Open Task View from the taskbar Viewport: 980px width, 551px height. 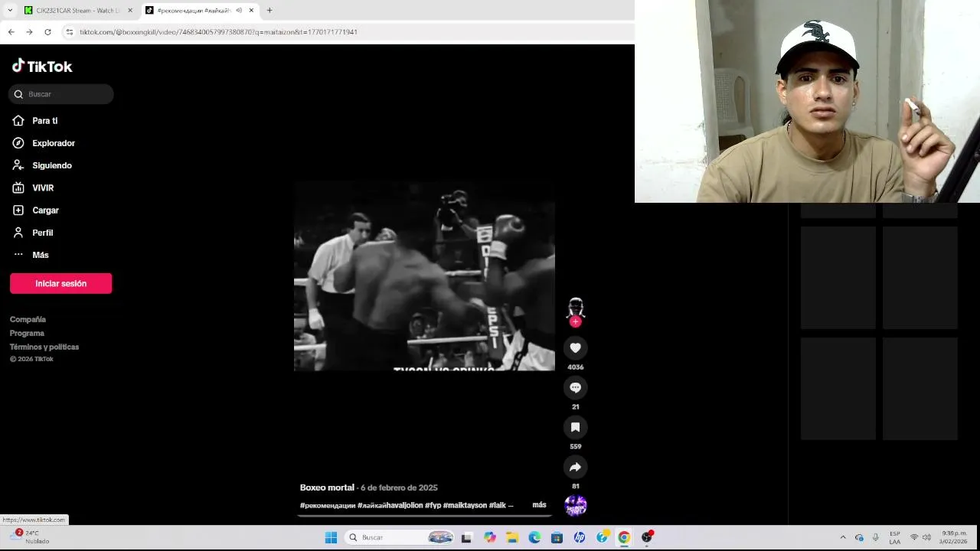click(466, 537)
